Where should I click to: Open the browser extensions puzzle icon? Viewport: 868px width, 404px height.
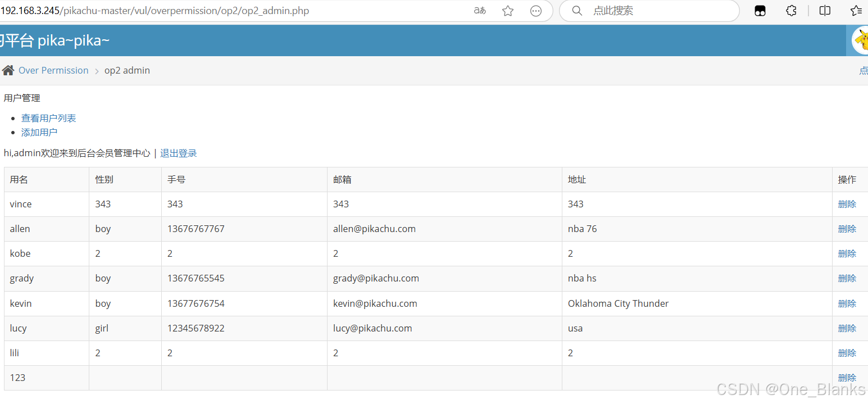point(791,11)
